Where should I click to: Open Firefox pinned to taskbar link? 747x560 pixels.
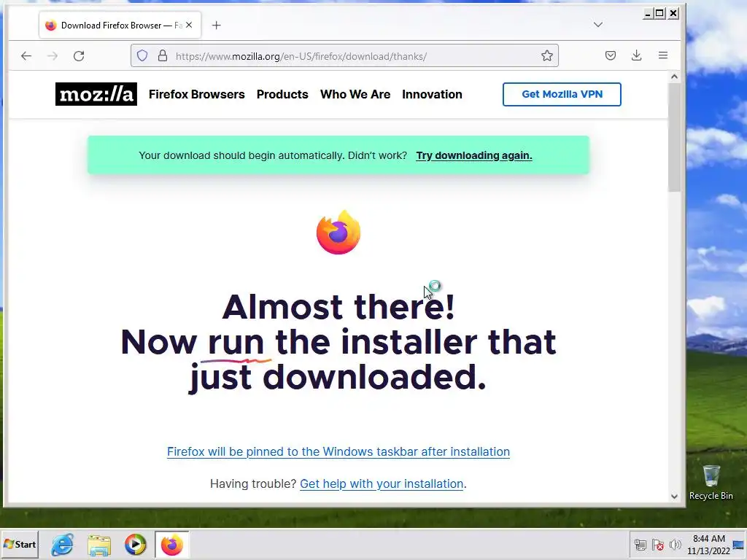pos(338,451)
